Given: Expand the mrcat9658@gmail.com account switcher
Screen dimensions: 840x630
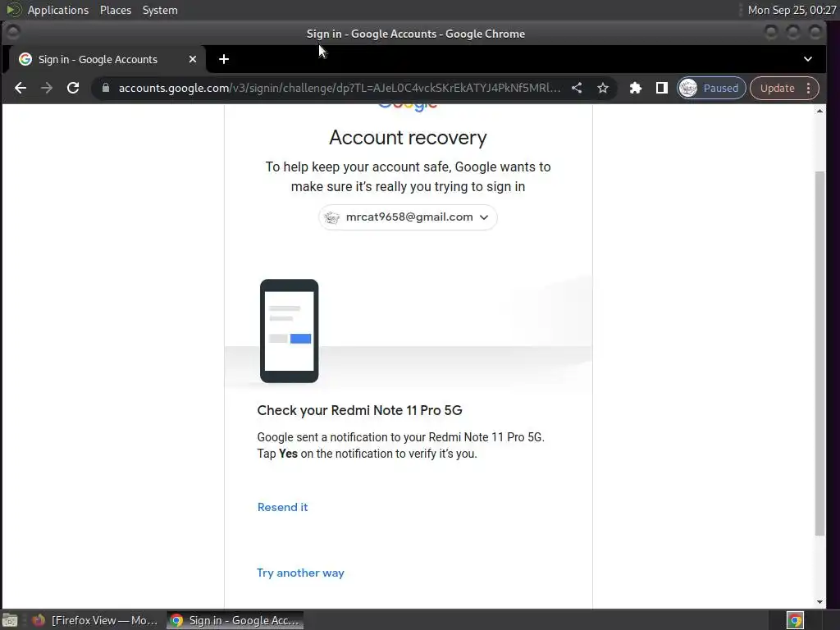Looking at the screenshot, I should click(408, 217).
